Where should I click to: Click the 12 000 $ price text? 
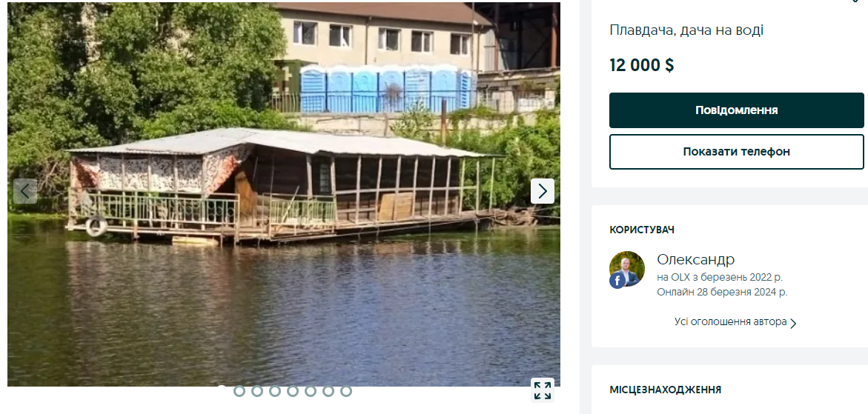click(642, 65)
